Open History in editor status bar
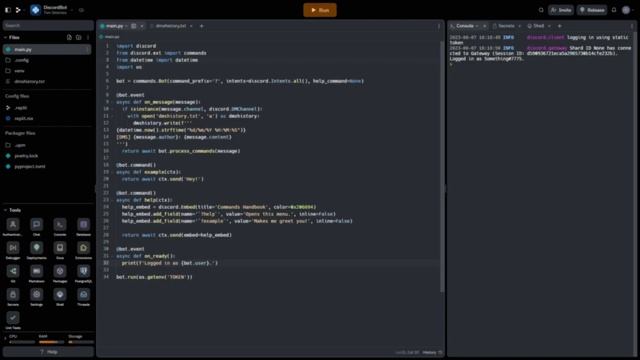Viewport: 640px width, 360px height. point(432,352)
